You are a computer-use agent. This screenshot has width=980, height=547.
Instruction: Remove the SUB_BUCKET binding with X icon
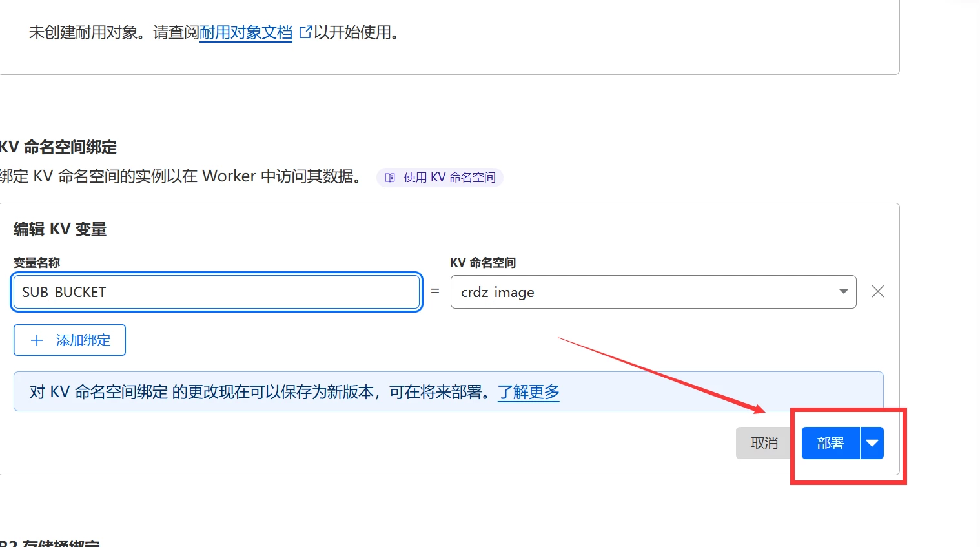878,292
